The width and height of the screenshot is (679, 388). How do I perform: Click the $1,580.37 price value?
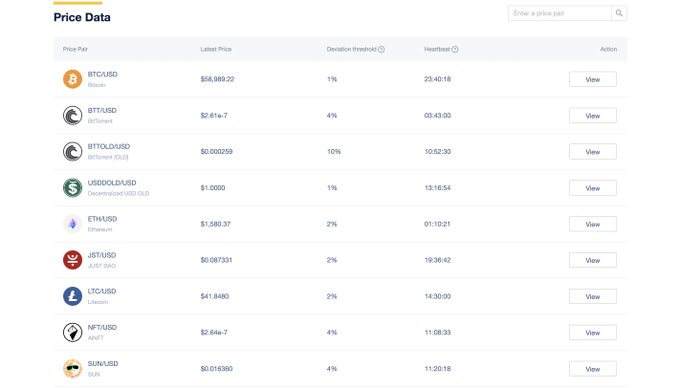tap(216, 224)
